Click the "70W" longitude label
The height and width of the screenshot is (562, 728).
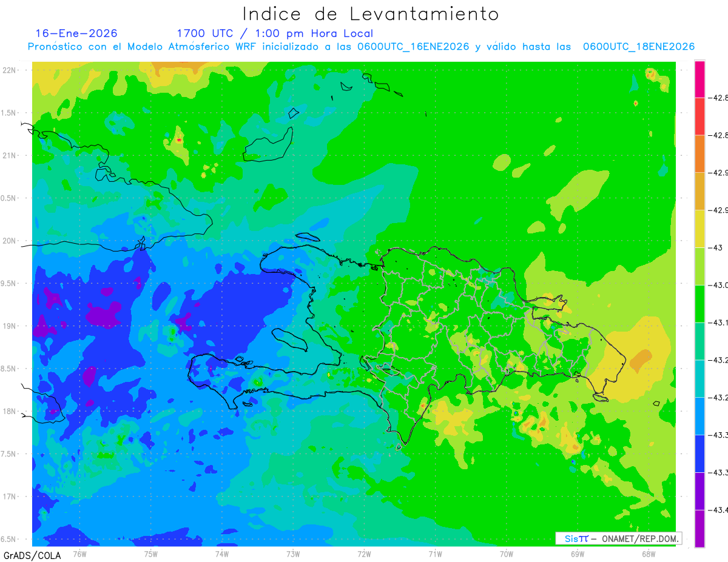[507, 554]
